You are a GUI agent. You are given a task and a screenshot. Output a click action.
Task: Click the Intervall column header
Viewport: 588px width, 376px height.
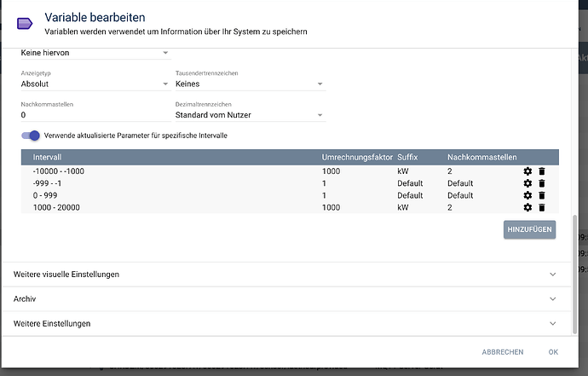click(x=47, y=157)
